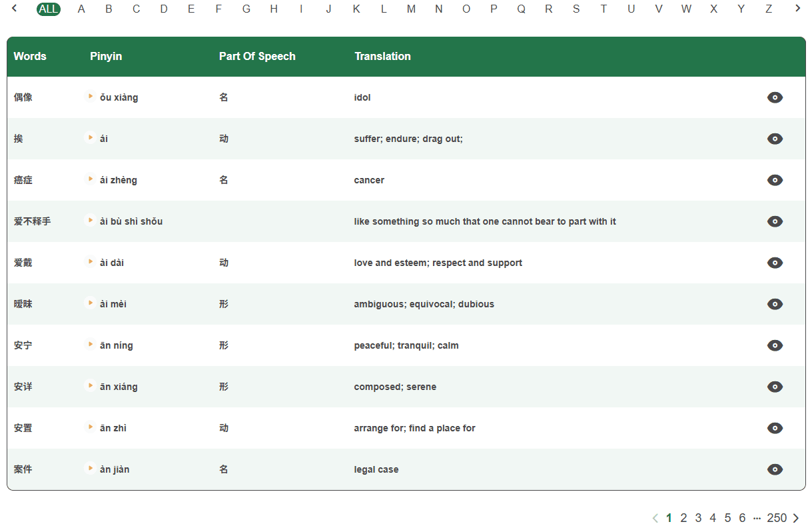Select the ALL filter button
Screen dimensions: 812x524
(x=48, y=9)
